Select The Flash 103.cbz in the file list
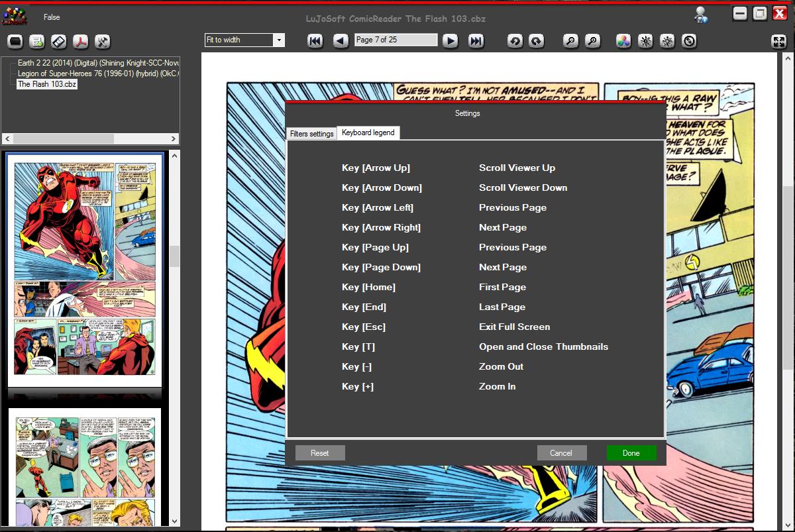 pos(47,84)
